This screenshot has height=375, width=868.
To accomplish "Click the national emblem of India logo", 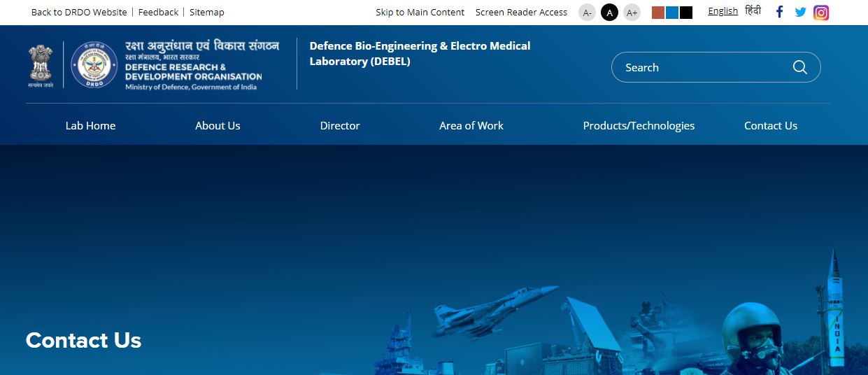I will coord(41,64).
